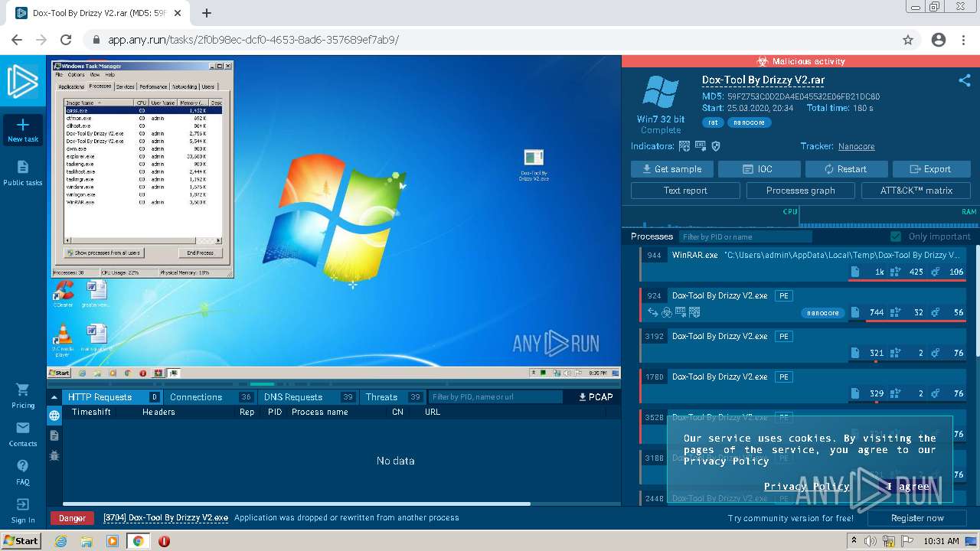Screen dimensions: 980x551
Task: Click first indicator icon next to Indicators
Action: pyautogui.click(x=684, y=146)
